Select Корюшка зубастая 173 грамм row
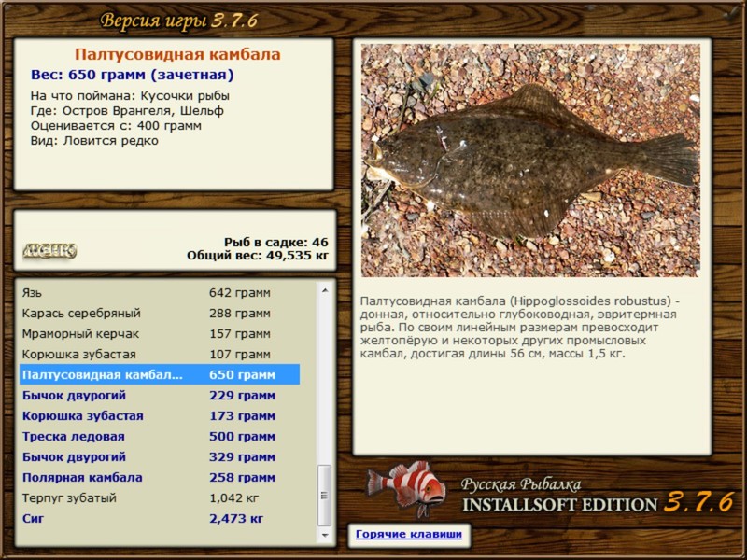This screenshot has width=747, height=560. tap(160, 415)
